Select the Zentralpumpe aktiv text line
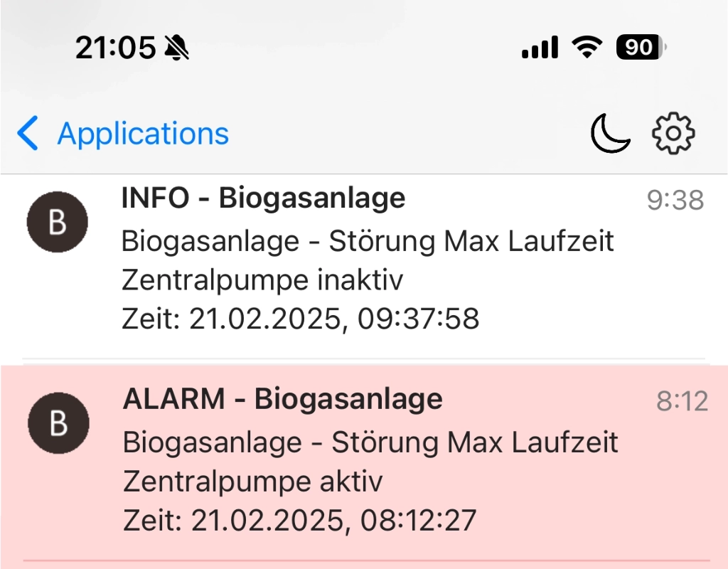Viewport: 728px width, 569px height. click(x=253, y=482)
